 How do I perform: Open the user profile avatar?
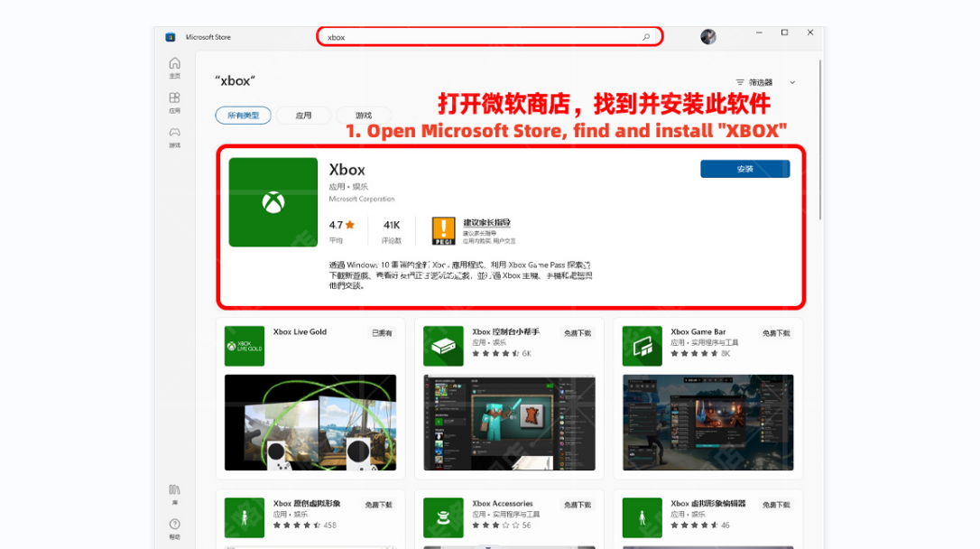pos(708,37)
